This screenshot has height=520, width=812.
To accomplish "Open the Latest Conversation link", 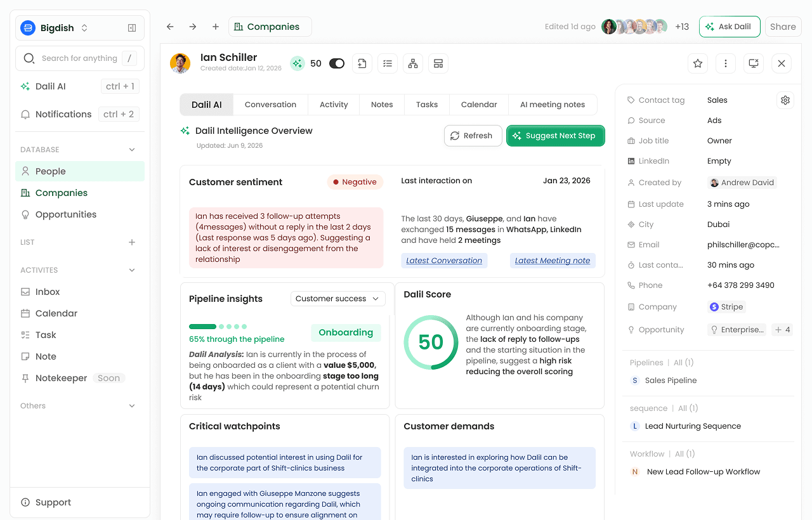I will click(x=444, y=261).
